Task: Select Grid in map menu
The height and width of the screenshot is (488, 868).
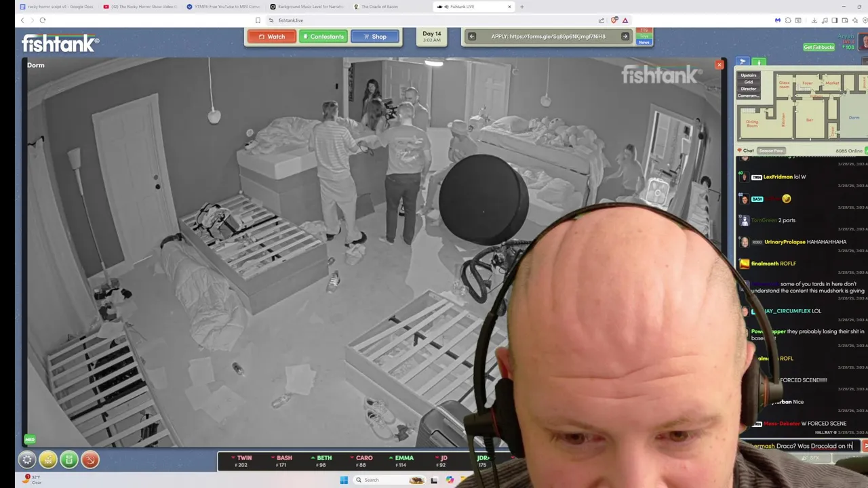Action: pyautogui.click(x=749, y=82)
